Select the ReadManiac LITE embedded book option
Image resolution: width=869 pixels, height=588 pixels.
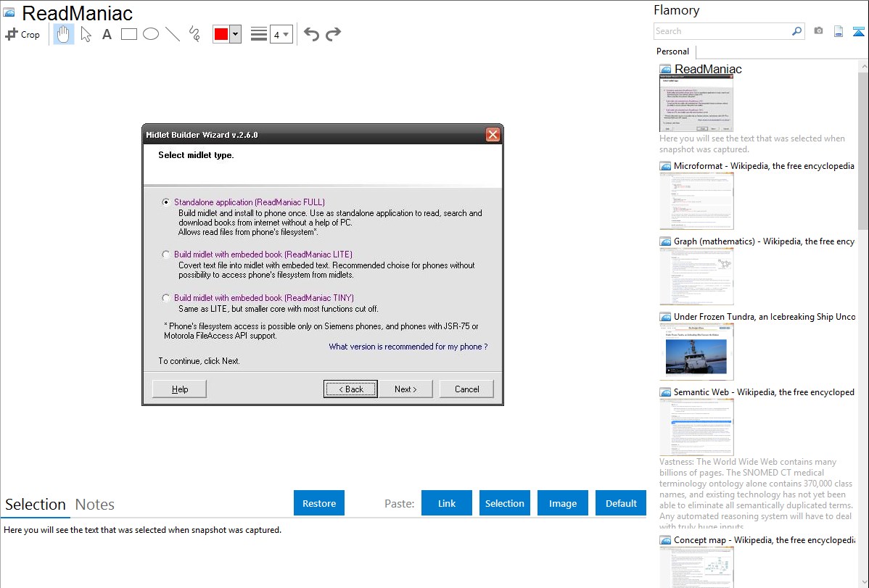click(x=165, y=254)
